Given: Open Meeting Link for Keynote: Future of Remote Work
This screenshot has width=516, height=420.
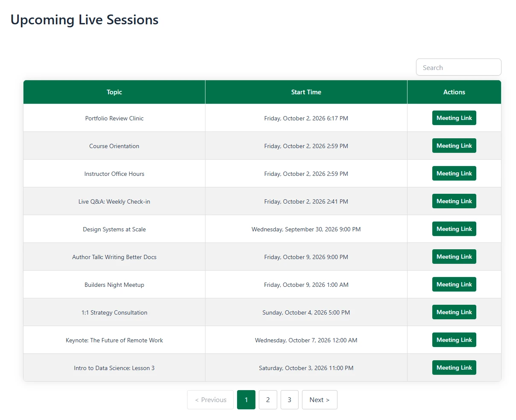Looking at the screenshot, I should (454, 340).
